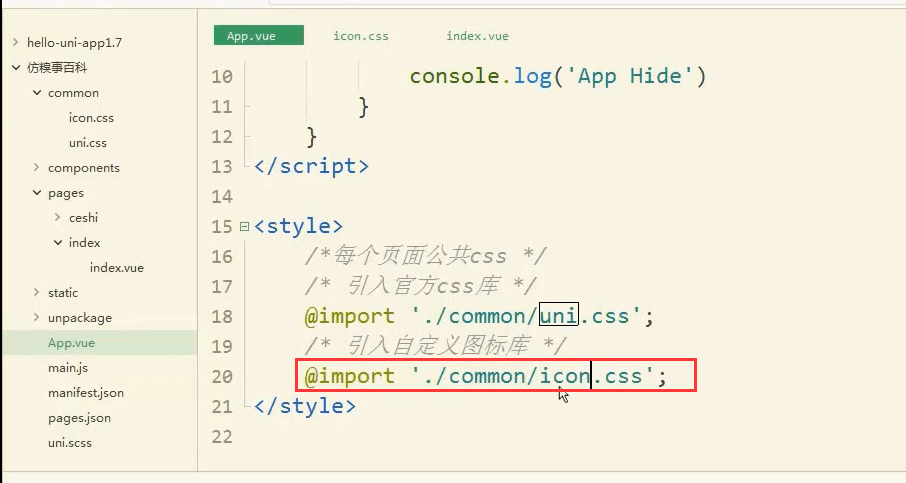Click line number 13 in gutter
This screenshot has width=906, height=483.
pos(222,166)
